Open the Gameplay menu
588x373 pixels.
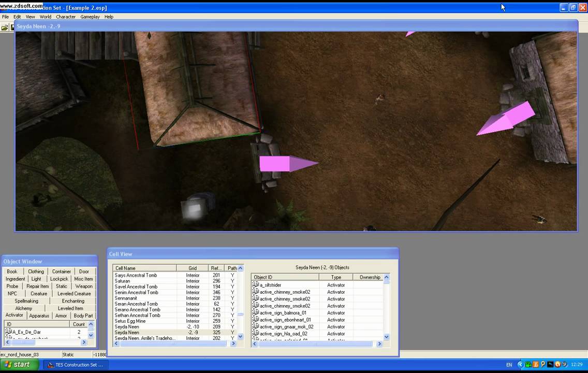[90, 17]
